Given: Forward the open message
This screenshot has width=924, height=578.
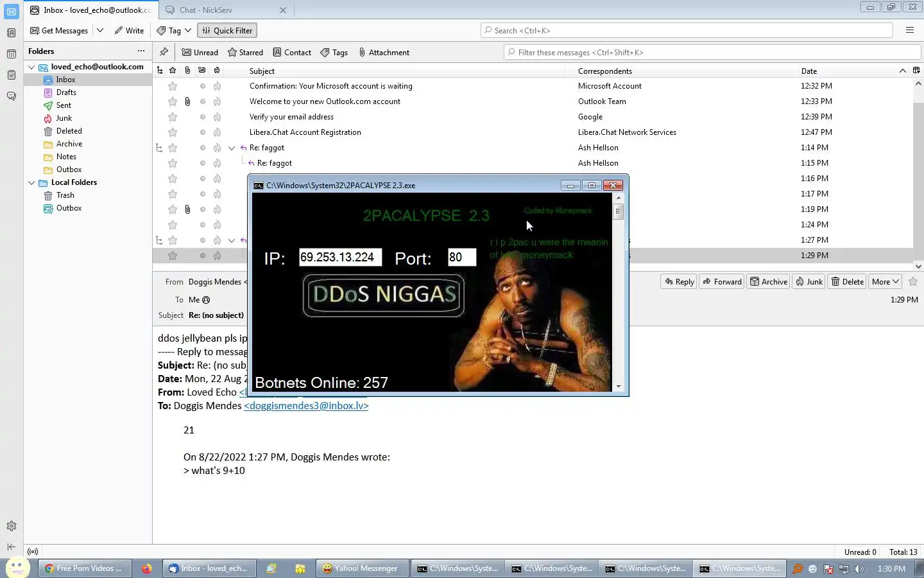Looking at the screenshot, I should (x=722, y=281).
